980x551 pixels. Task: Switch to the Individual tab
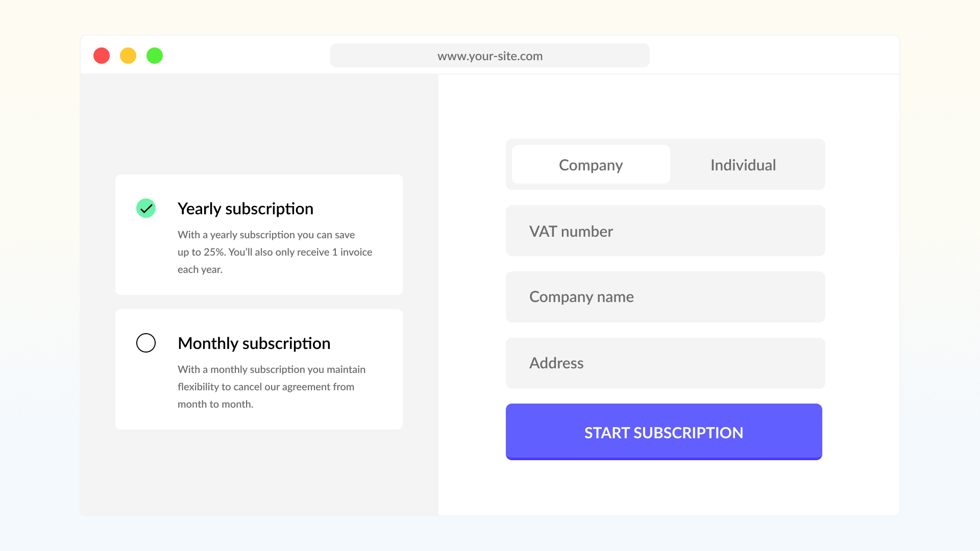coord(743,165)
